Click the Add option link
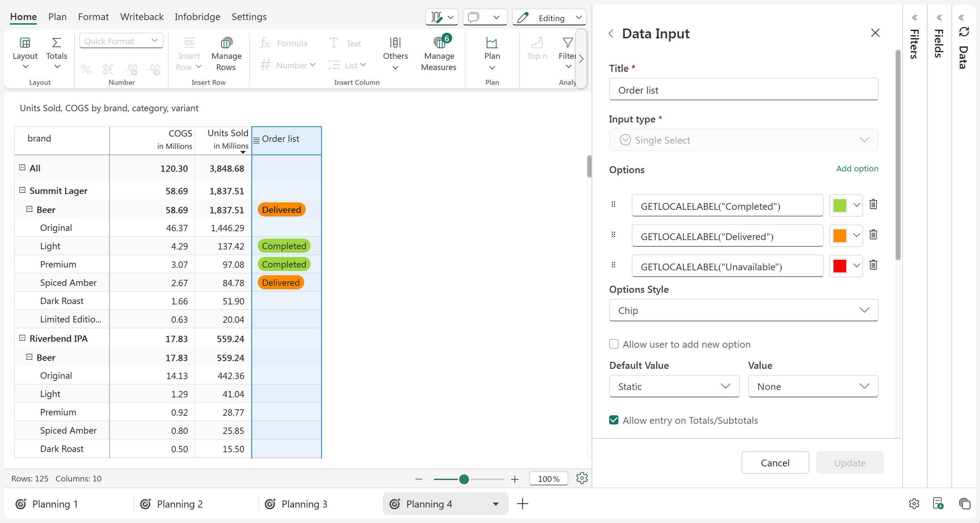Screen dimensions: 980x523 point(857,169)
